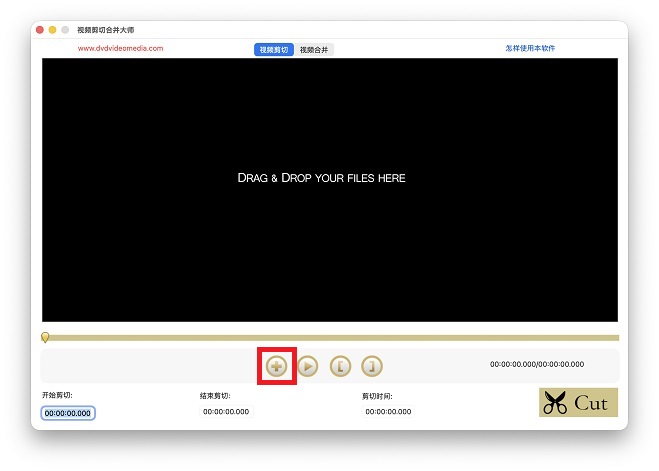
Task: Switch to the 视频合并 tab
Action: pyautogui.click(x=315, y=49)
